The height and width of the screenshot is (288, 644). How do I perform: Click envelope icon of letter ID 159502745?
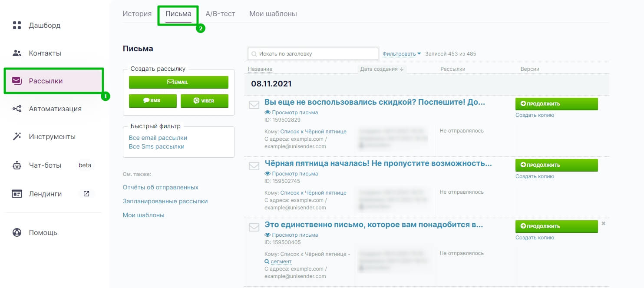(254, 166)
